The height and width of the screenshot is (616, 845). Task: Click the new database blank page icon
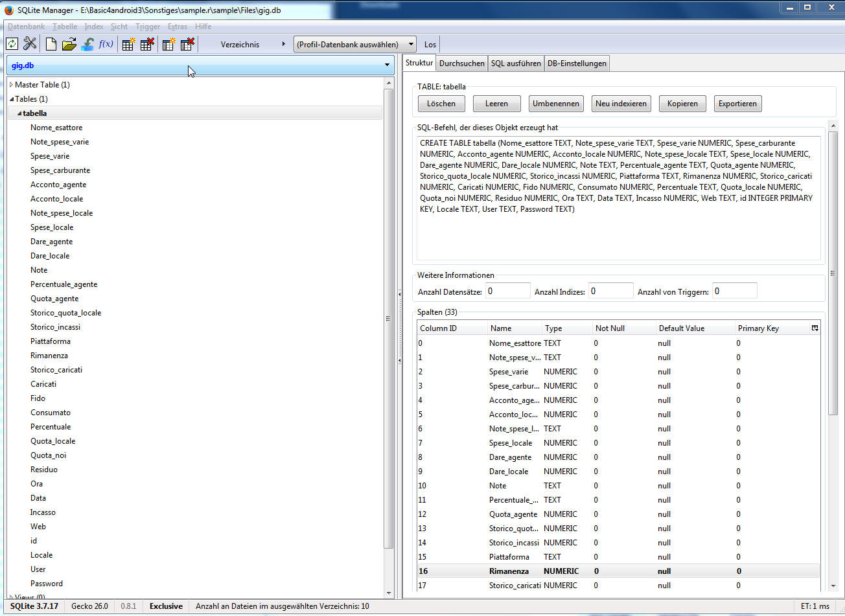click(x=51, y=44)
